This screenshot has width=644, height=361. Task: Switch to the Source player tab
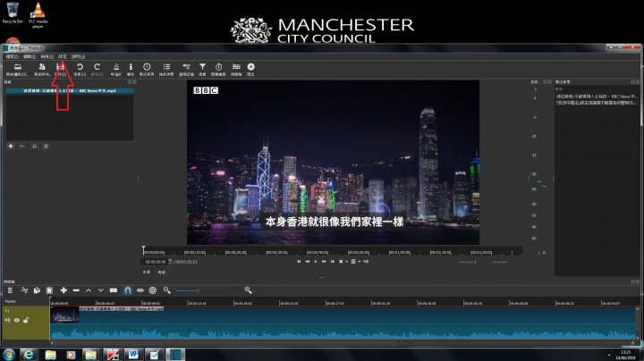coord(147,272)
